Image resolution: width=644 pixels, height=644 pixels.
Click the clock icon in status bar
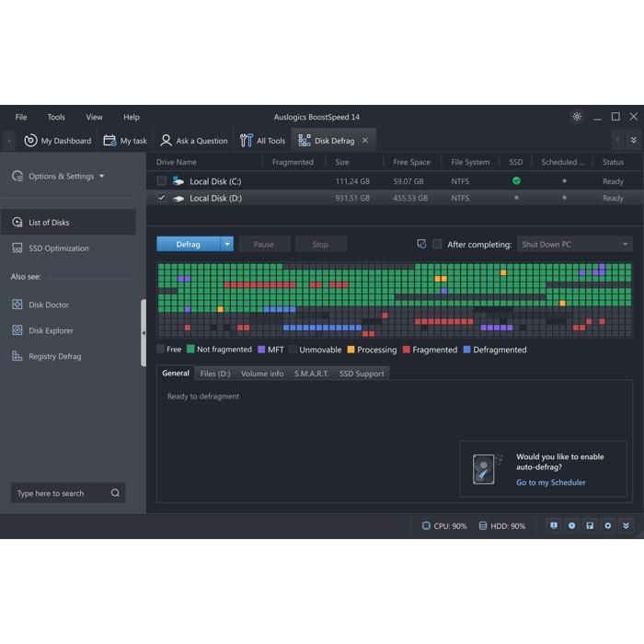[571, 525]
